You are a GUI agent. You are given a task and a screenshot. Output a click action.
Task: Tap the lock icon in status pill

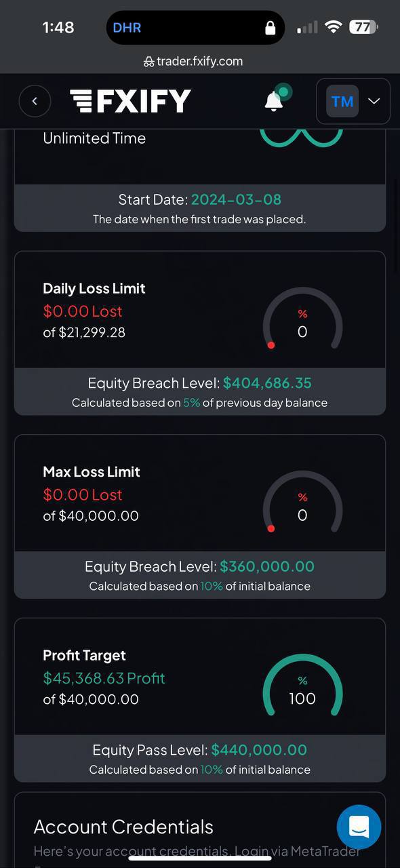(270, 28)
